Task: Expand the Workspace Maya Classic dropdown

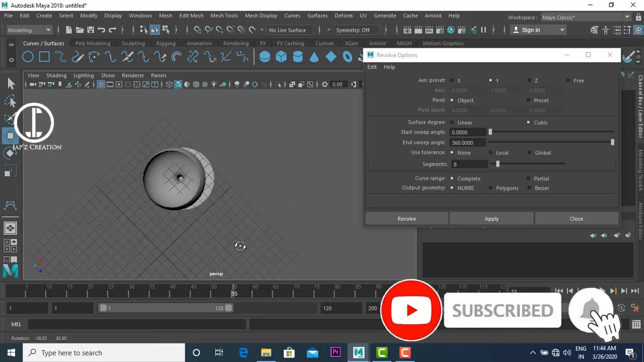Action: click(x=586, y=18)
